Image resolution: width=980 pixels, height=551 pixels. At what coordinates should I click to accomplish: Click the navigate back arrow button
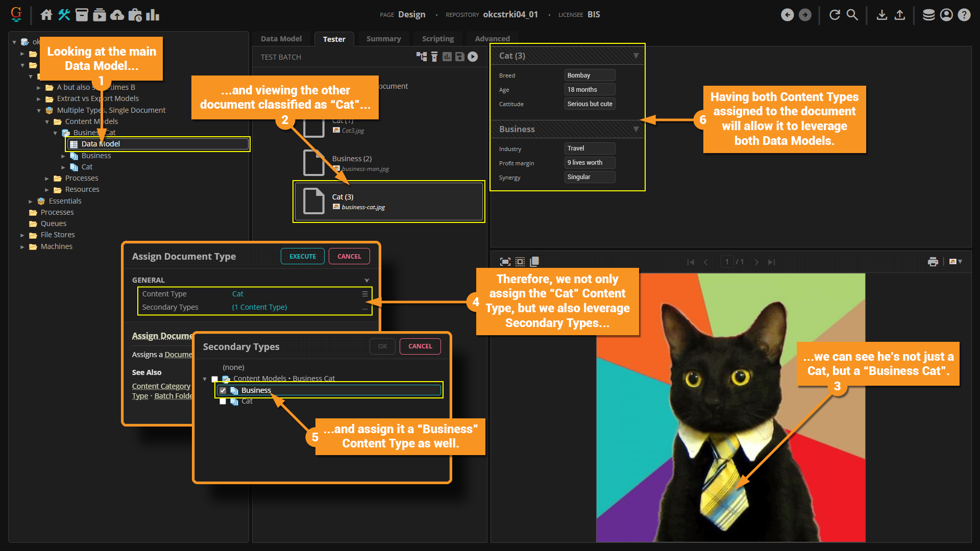tap(788, 15)
